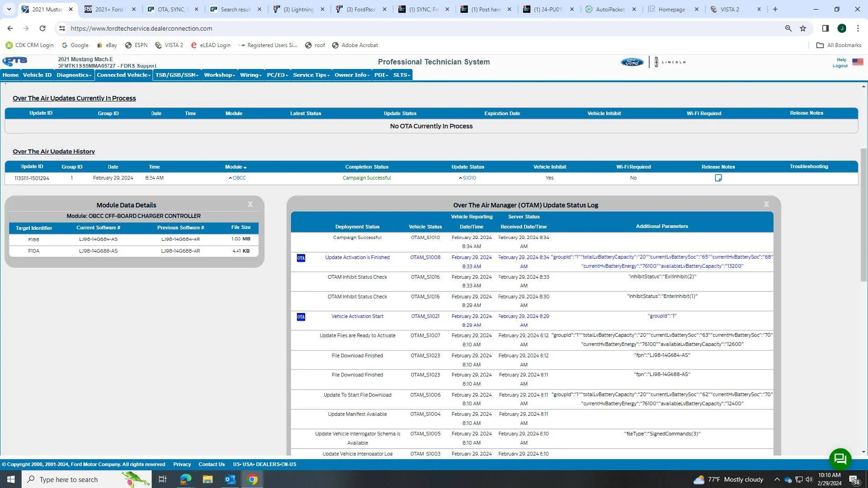Expand the PDI menu
This screenshot has width=868, height=488.
coord(381,75)
